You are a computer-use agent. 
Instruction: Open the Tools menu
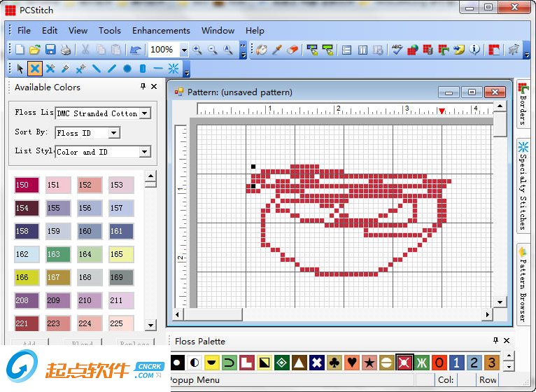[110, 30]
